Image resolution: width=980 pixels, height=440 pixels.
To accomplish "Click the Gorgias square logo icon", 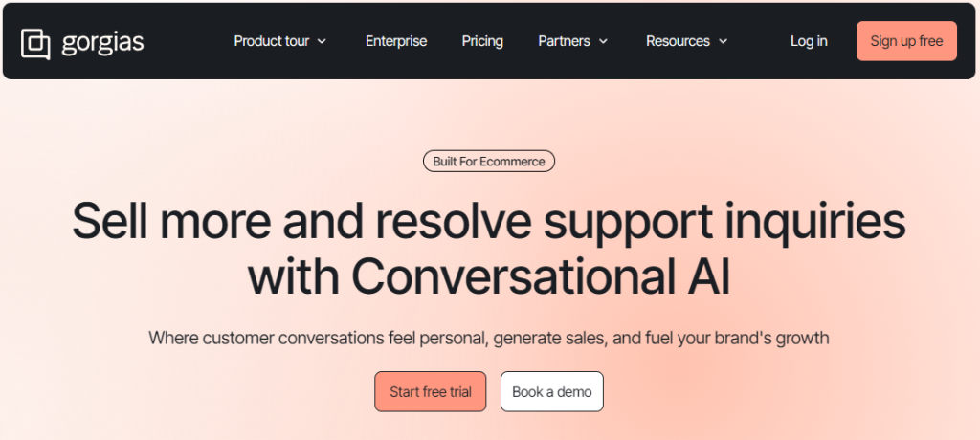I will pyautogui.click(x=35, y=43).
